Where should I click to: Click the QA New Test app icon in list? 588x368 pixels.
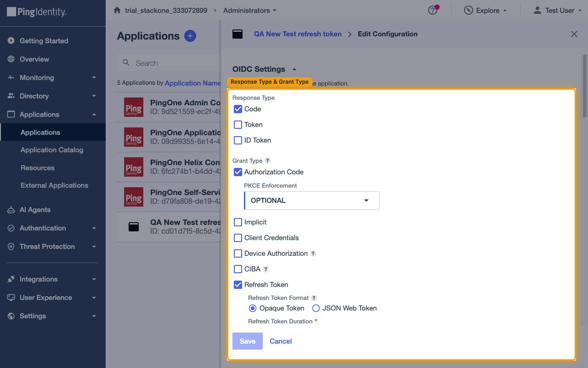134,227
